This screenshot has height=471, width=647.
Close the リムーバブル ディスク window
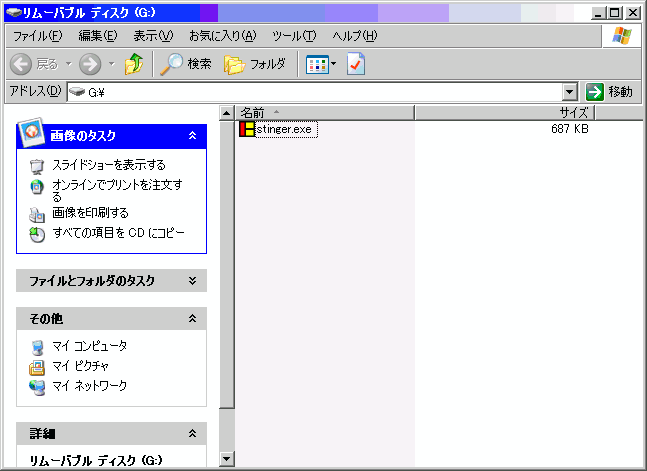[x=633, y=13]
